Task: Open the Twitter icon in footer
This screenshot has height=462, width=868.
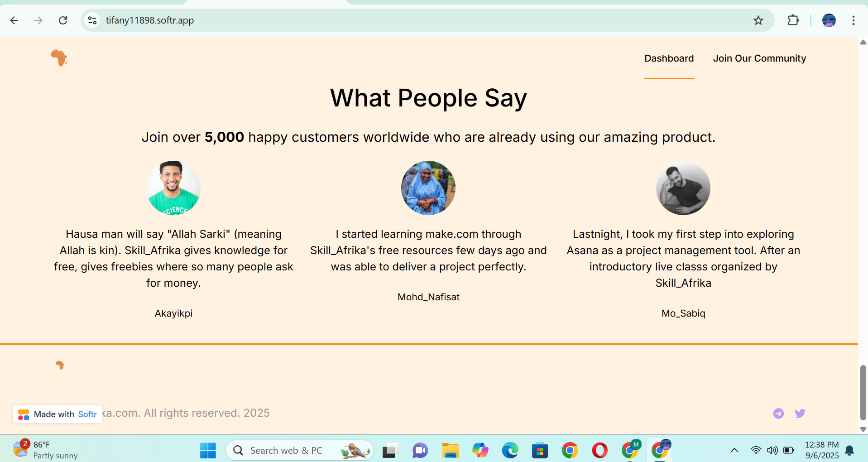Action: pos(800,413)
